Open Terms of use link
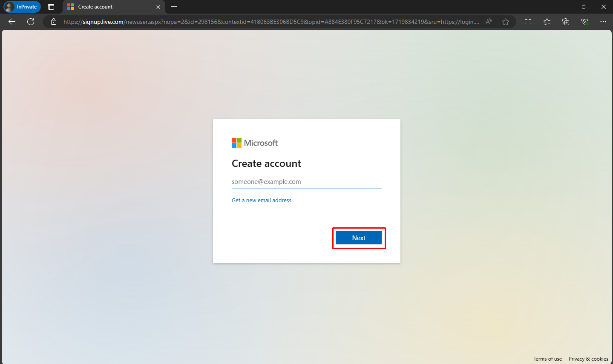Image resolution: width=613 pixels, height=364 pixels. pyautogui.click(x=547, y=359)
